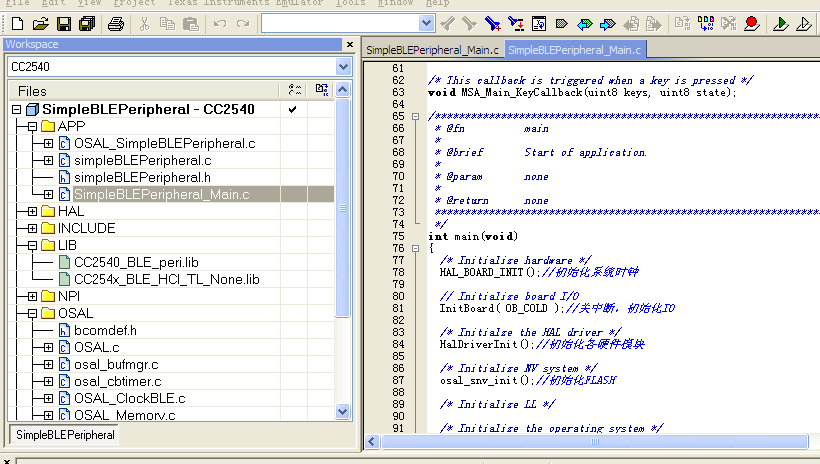820x464 pixels.
Task: Click inside the quick search text box
Action: pyautogui.click(x=341, y=23)
